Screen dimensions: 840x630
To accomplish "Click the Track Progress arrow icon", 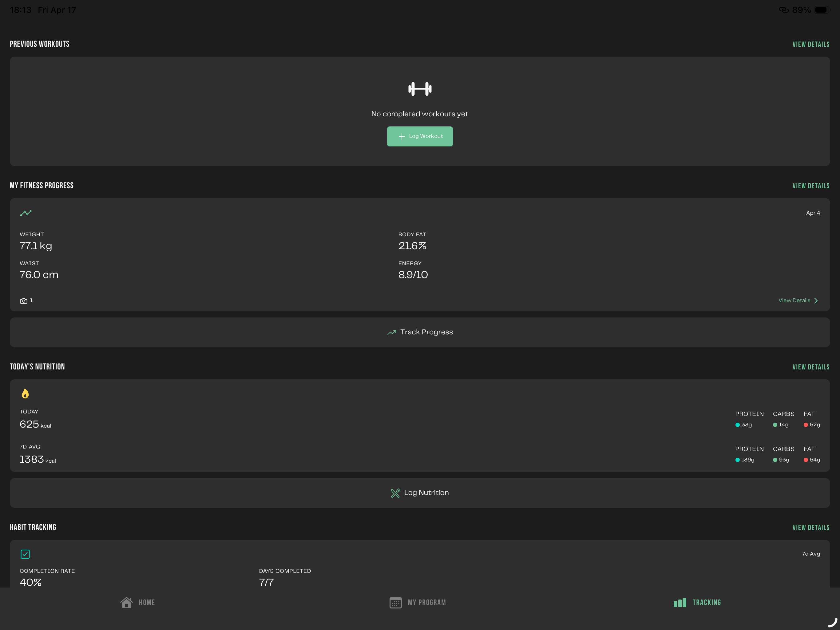I will pyautogui.click(x=391, y=333).
